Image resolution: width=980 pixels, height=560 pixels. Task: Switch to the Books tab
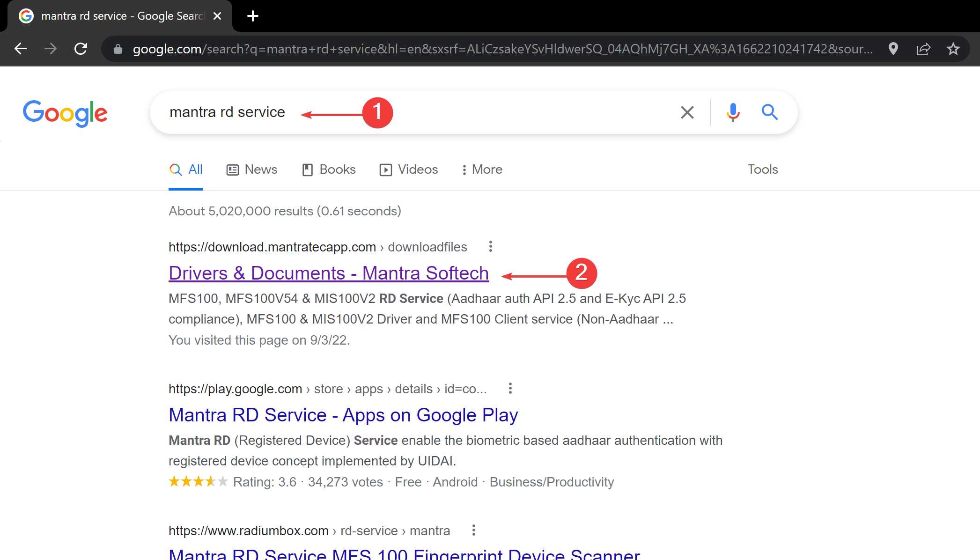coord(329,169)
